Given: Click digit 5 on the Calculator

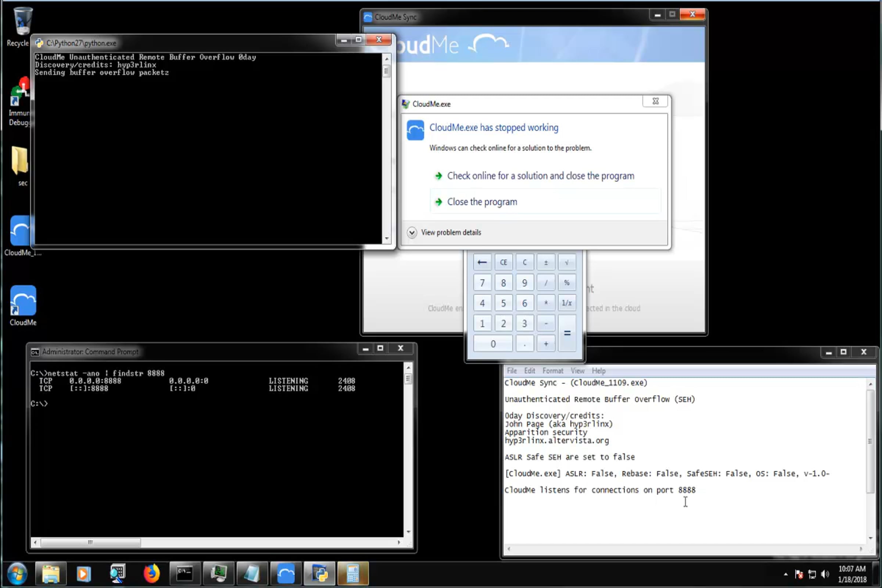Looking at the screenshot, I should pos(503,302).
